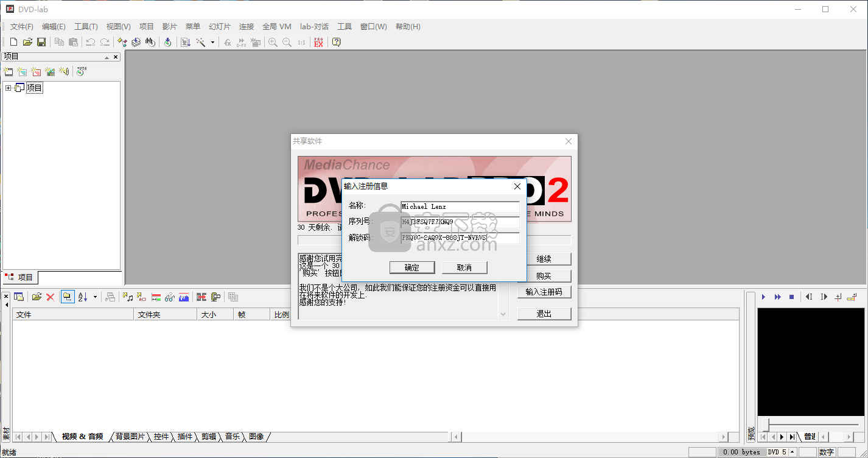The width and height of the screenshot is (868, 458).
Task: Open the 影片 menu
Action: [170, 26]
